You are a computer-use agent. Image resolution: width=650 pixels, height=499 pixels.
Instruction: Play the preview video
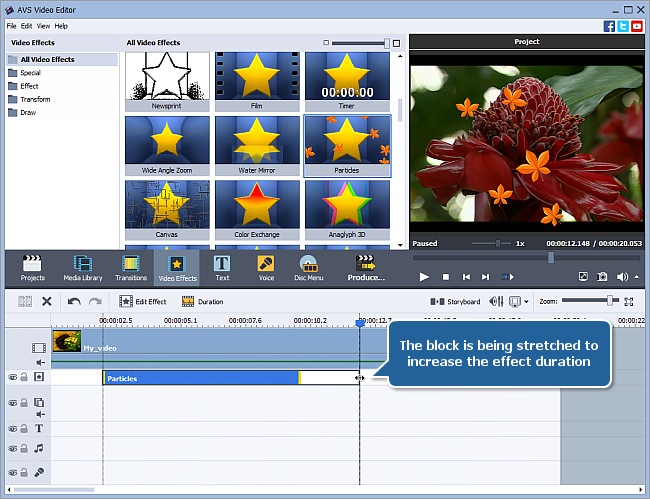pyautogui.click(x=424, y=276)
